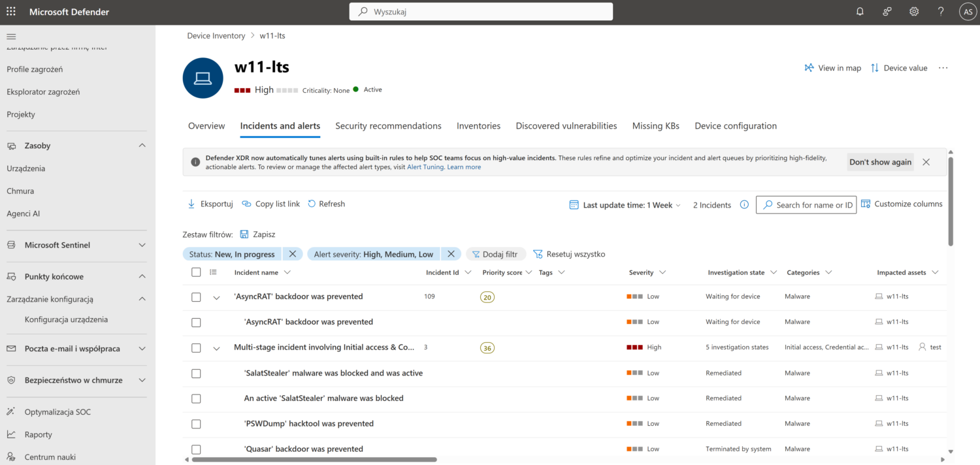Open the Microsoft 365 app launcher waffle
Viewport: 980px width, 465px height.
click(x=10, y=11)
